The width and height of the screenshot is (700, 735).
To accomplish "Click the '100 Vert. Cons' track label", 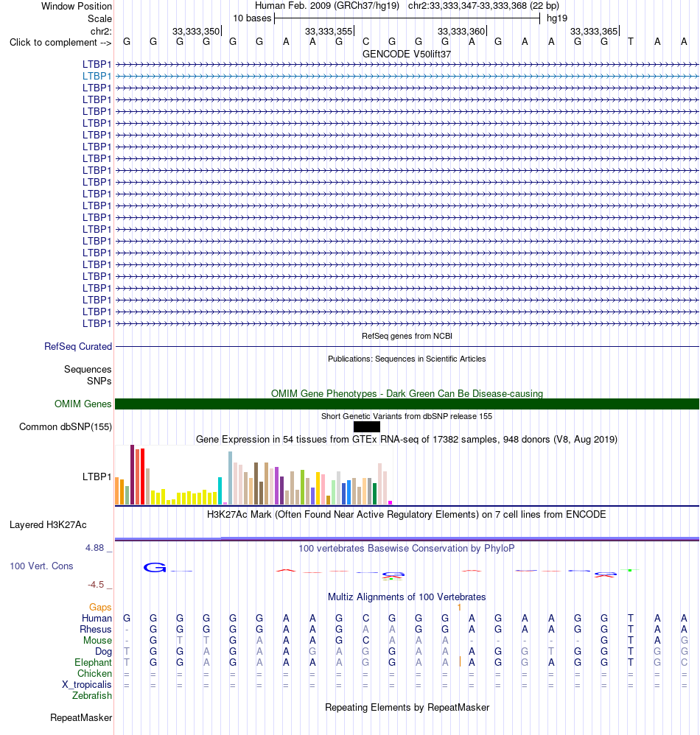I will pyautogui.click(x=41, y=566).
